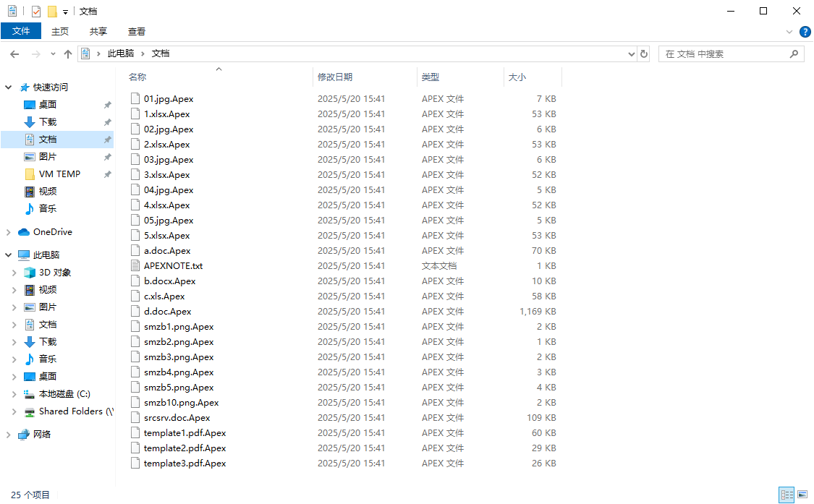The height and width of the screenshot is (504, 814).
Task: Click the Back navigation arrow
Action: (14, 54)
